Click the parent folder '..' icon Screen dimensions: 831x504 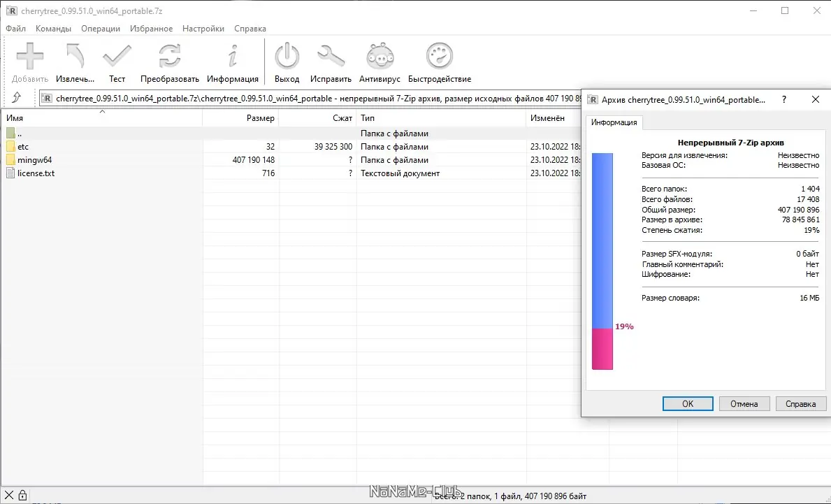(x=10, y=134)
